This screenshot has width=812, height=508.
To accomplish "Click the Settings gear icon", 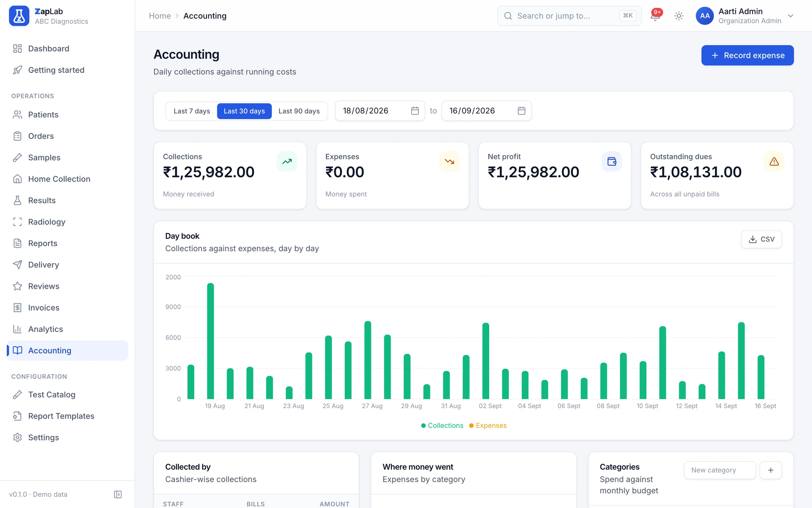I will [17, 438].
